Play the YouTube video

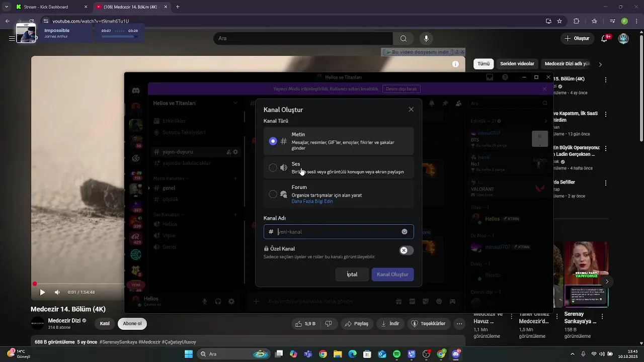coord(42,292)
